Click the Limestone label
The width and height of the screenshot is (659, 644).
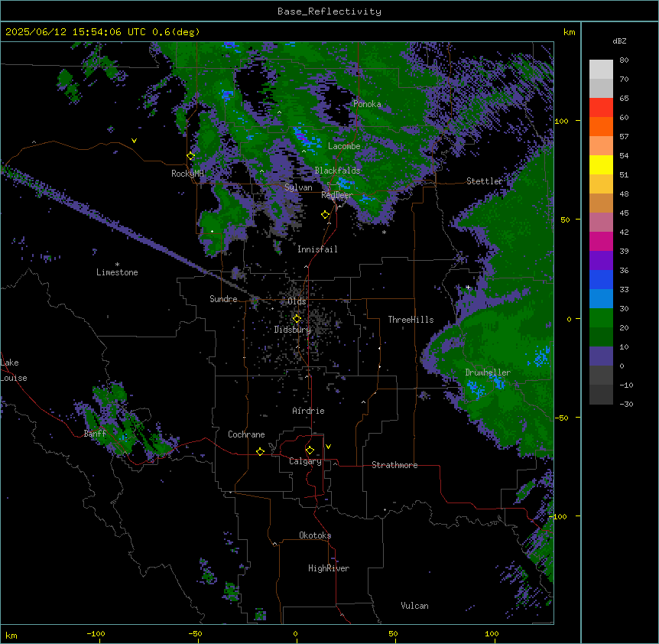pyautogui.click(x=117, y=272)
